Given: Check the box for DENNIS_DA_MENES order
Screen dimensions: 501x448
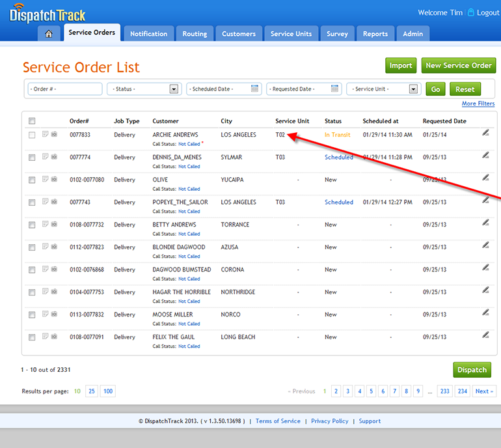Looking at the screenshot, I should click(32, 158).
